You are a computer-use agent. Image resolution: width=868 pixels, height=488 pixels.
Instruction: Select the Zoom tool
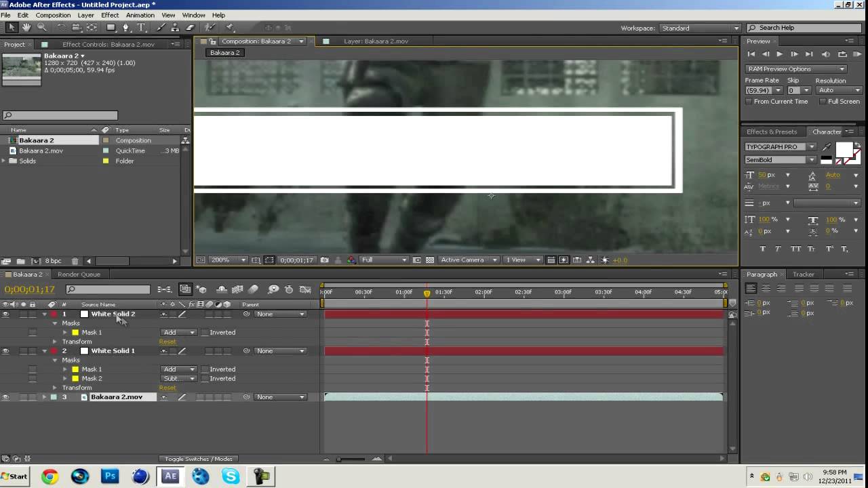(42, 28)
